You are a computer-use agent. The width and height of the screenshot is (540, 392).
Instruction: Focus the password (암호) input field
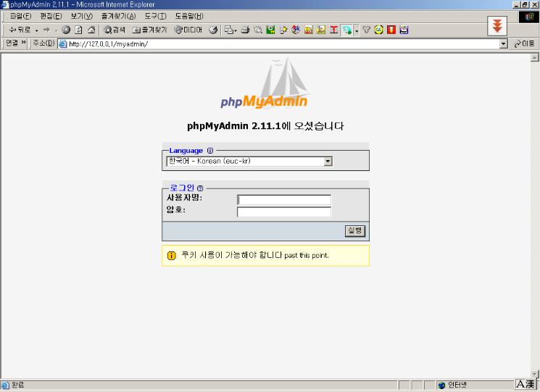(284, 212)
